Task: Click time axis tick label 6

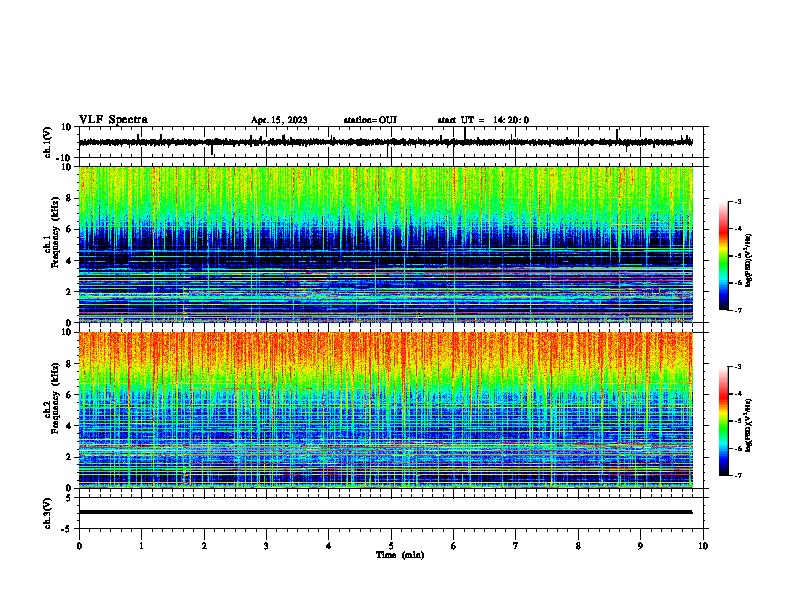Action: point(454,546)
